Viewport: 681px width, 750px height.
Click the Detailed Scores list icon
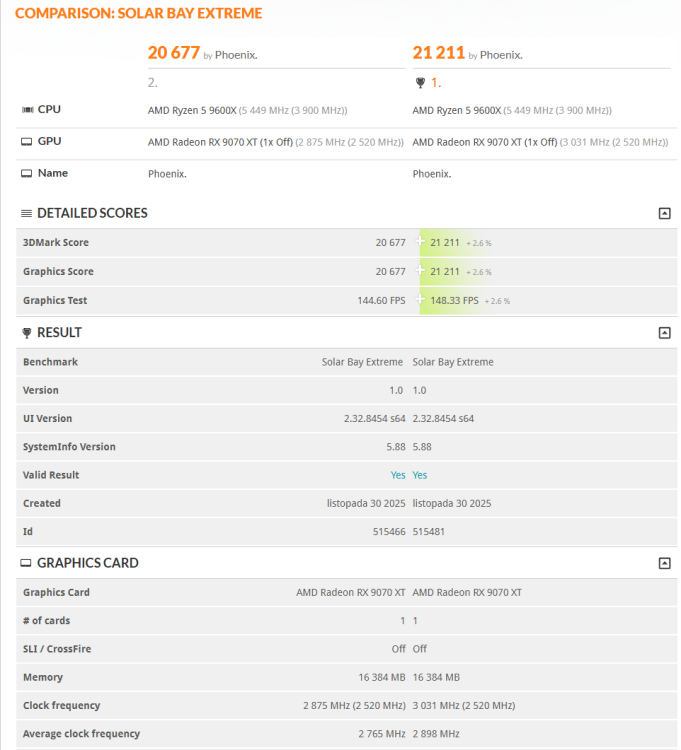pos(26,213)
